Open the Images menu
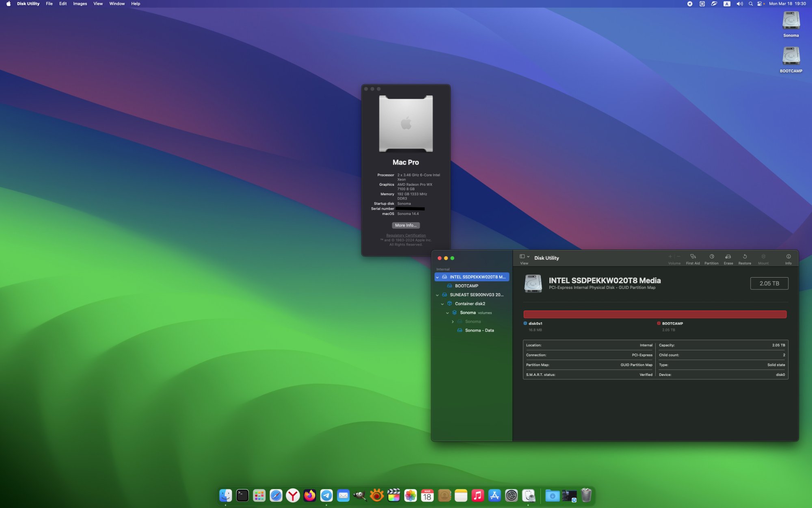Screen dimensions: 812x508 point(80,4)
